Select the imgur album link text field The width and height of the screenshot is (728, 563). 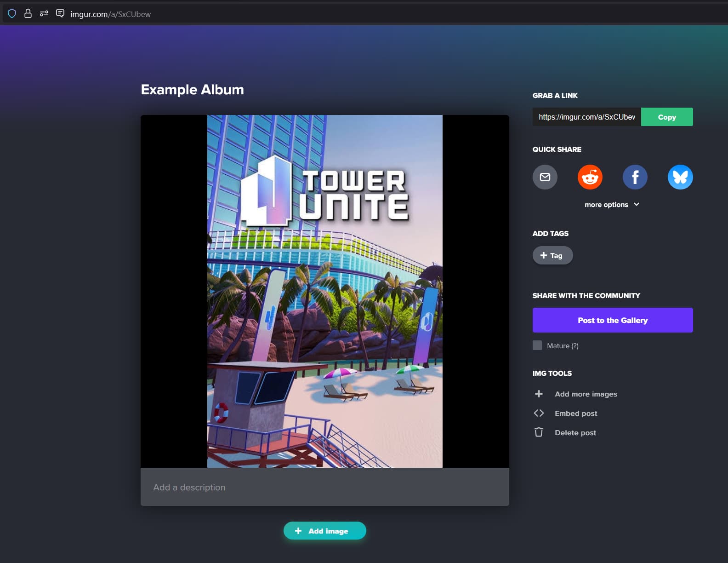point(586,117)
